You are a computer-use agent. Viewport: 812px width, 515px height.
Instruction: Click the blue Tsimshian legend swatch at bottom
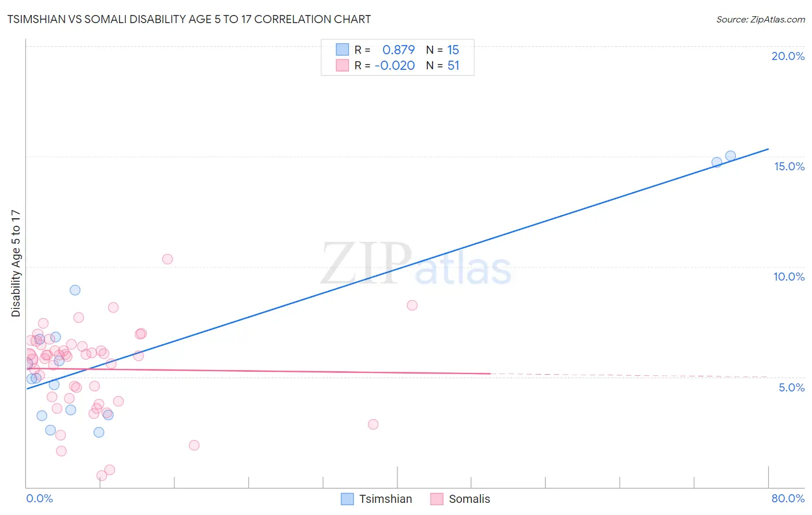347,499
